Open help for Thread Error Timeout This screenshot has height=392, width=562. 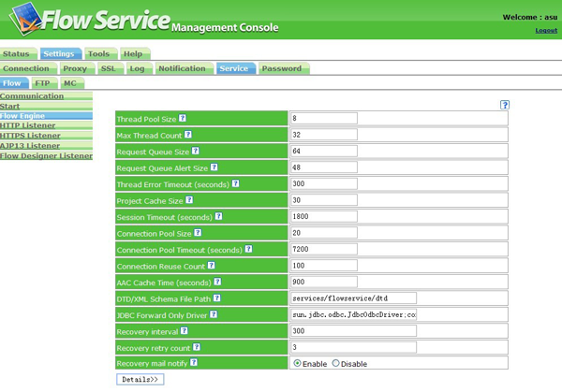pyautogui.click(x=235, y=183)
